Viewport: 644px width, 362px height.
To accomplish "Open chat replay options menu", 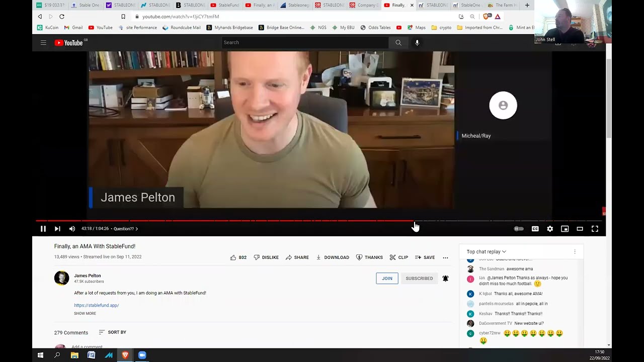I will [x=575, y=251].
